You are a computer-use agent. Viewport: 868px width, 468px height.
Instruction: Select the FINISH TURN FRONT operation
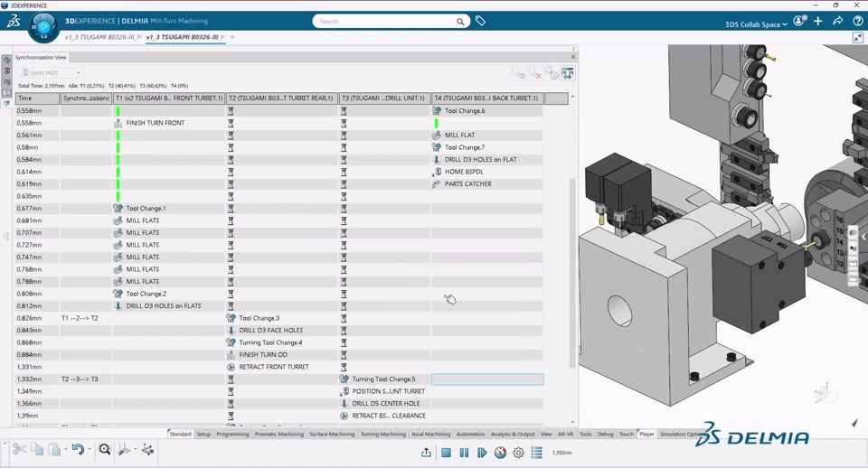[x=155, y=123]
